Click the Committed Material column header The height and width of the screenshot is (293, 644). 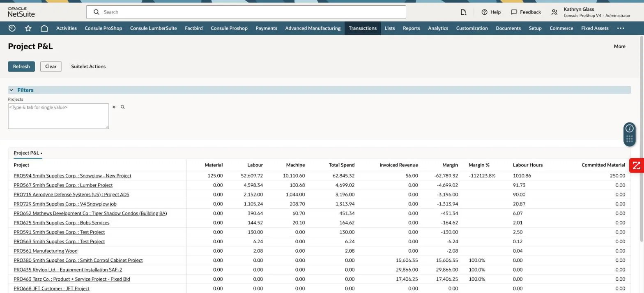pos(603,165)
